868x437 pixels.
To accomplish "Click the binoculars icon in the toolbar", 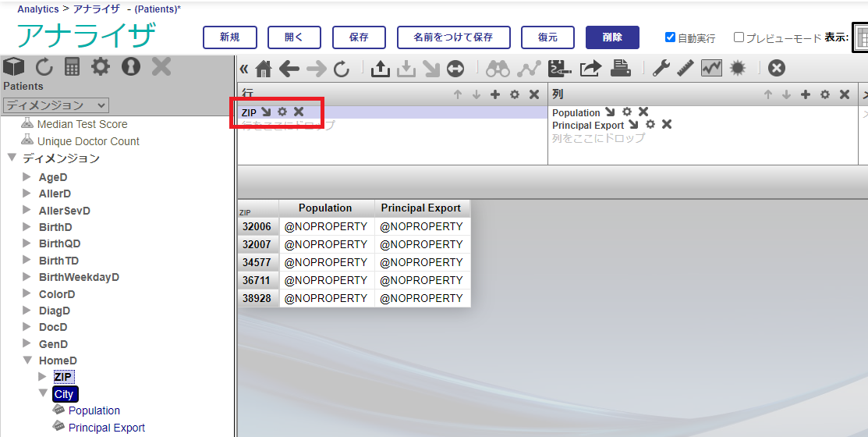I will (498, 69).
